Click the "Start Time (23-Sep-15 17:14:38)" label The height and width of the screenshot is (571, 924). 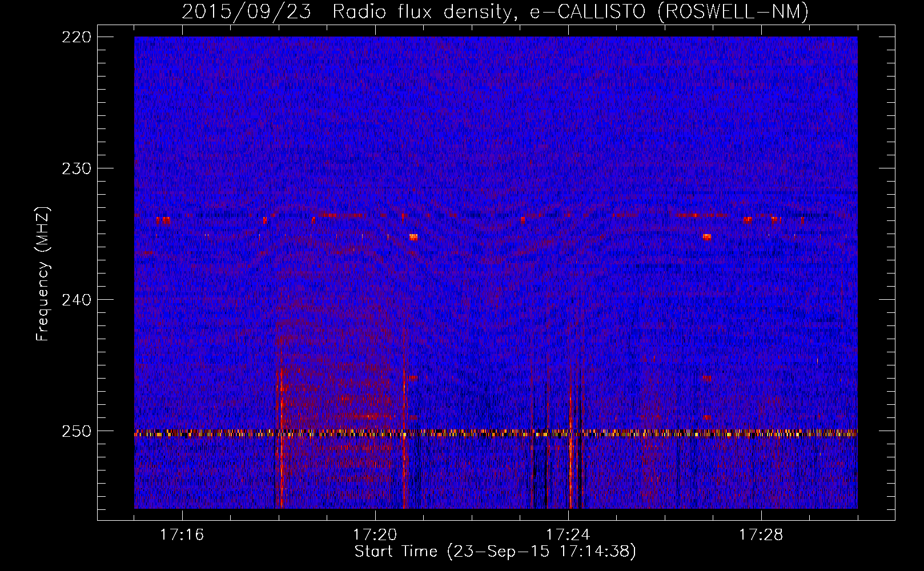point(495,552)
